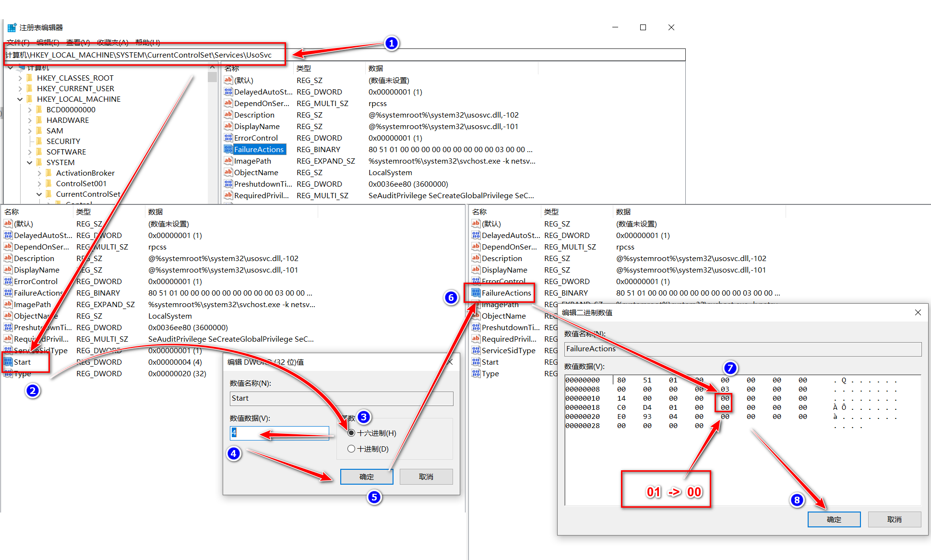
Task: Click the SOFTWARE folder icon in tree
Action: click(40, 152)
